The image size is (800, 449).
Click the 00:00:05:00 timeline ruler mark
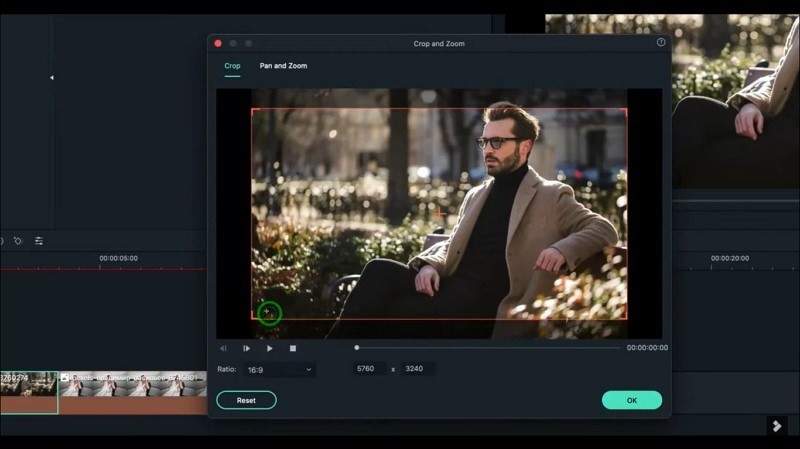[118, 259]
